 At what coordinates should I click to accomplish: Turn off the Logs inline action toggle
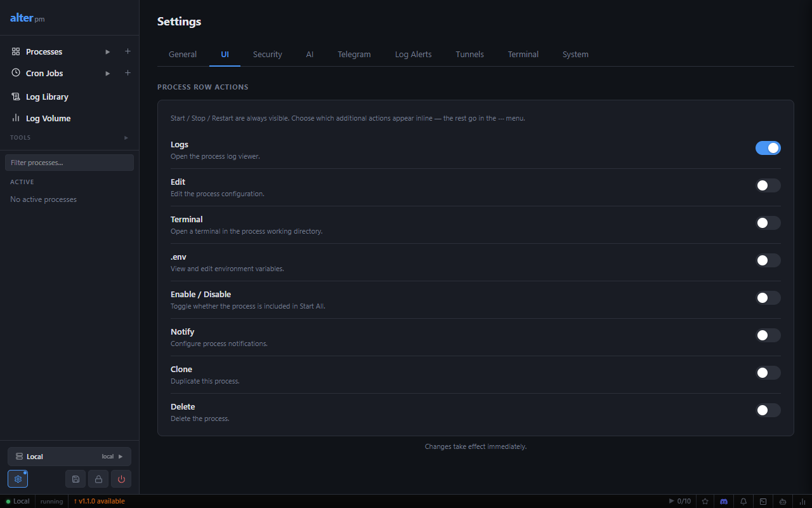768,148
